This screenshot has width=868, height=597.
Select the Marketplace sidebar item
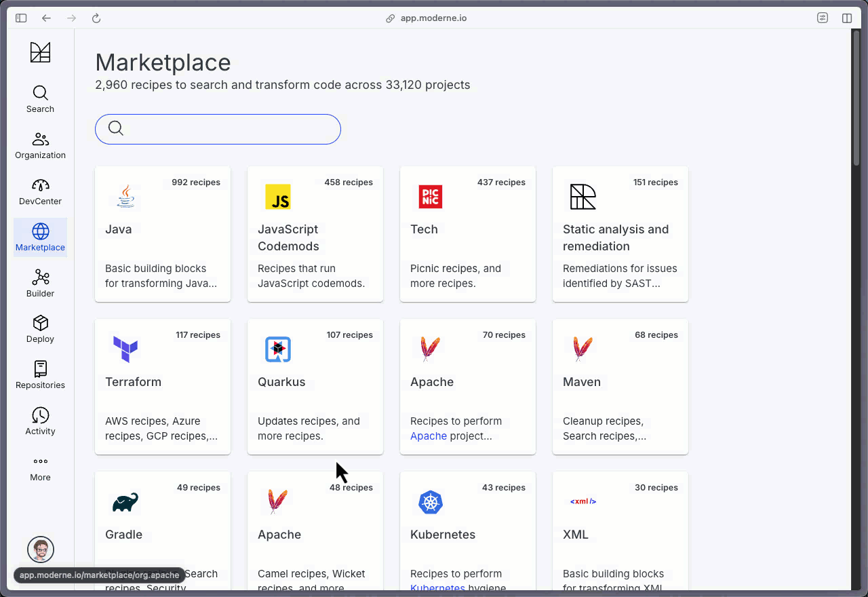point(40,237)
